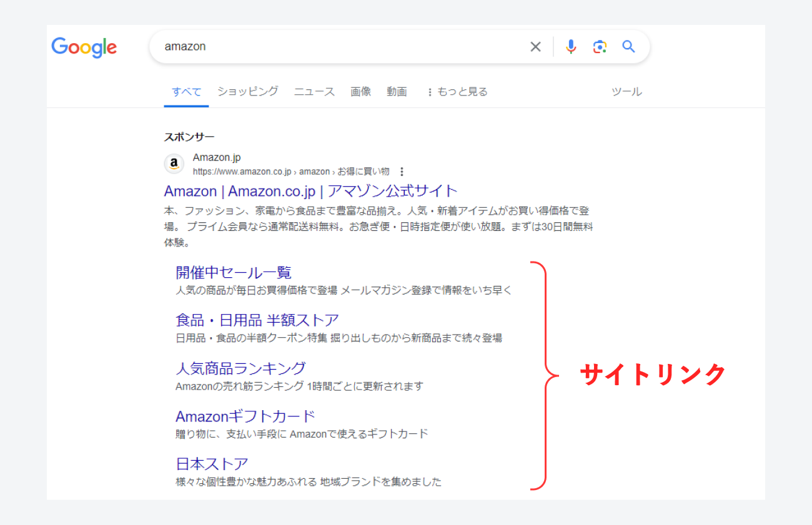
Task: Click the スポンサー label
Action: coord(189,137)
